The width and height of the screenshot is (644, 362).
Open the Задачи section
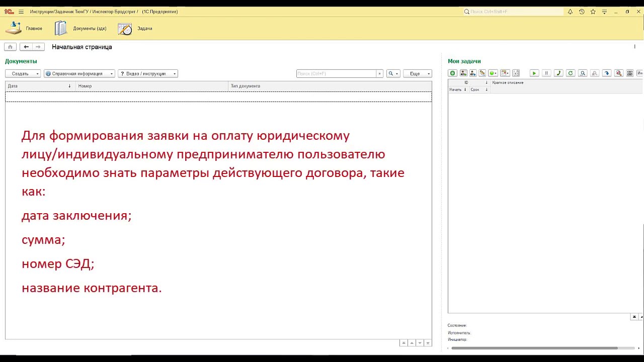pyautogui.click(x=135, y=29)
